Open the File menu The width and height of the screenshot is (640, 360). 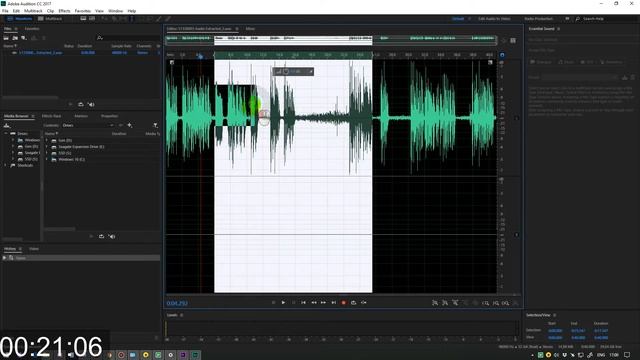click(5, 11)
